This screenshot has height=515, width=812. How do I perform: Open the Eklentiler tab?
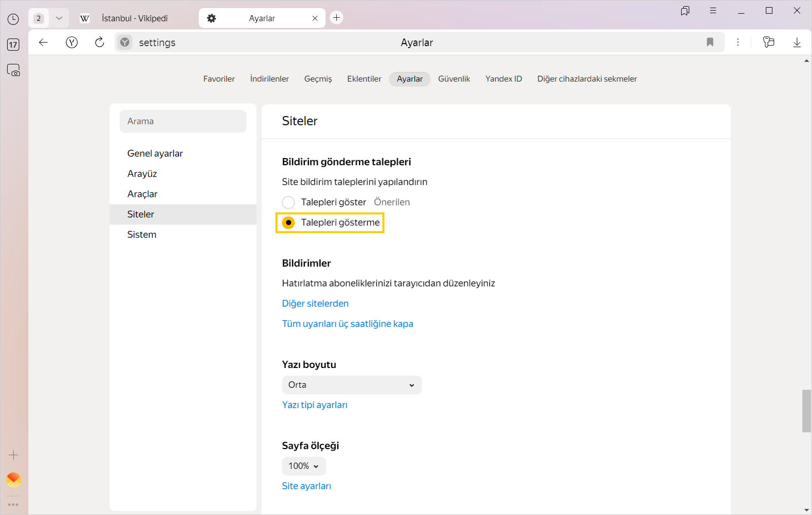tap(364, 79)
